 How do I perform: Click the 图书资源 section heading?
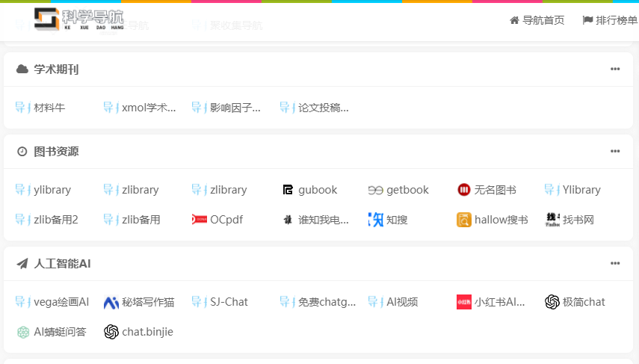[x=56, y=152]
